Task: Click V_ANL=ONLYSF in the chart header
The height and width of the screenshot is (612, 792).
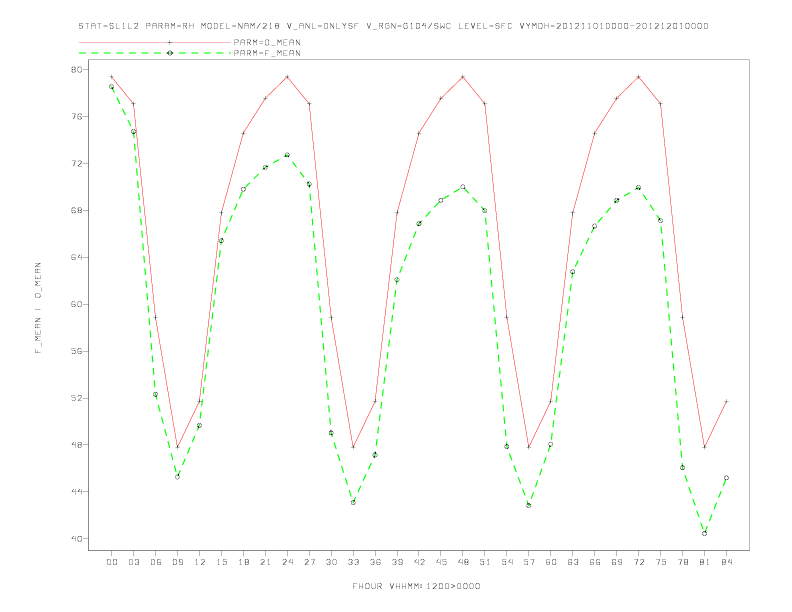Action: (322, 26)
